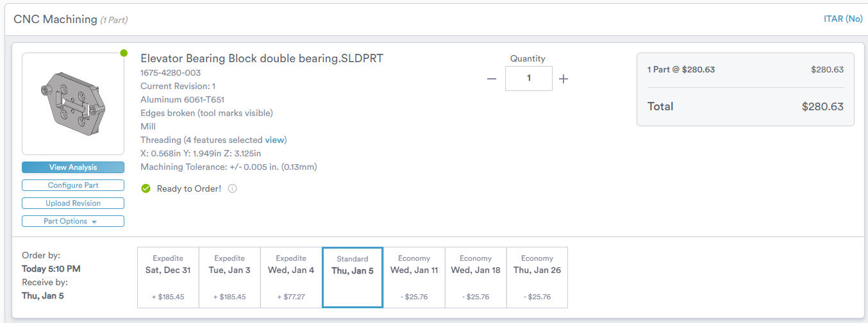Select Economy delivery Thu, Jan 26
The height and width of the screenshot is (323, 868).
pyautogui.click(x=537, y=277)
